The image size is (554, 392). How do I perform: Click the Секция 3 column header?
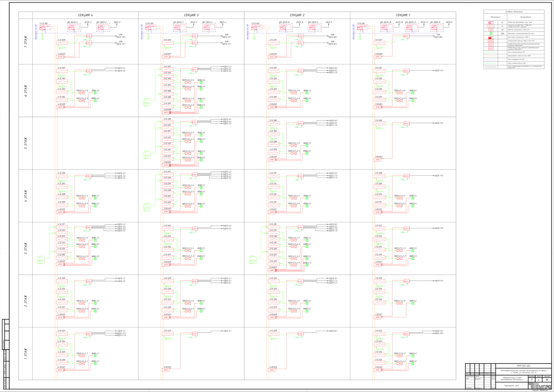pyautogui.click(x=191, y=15)
